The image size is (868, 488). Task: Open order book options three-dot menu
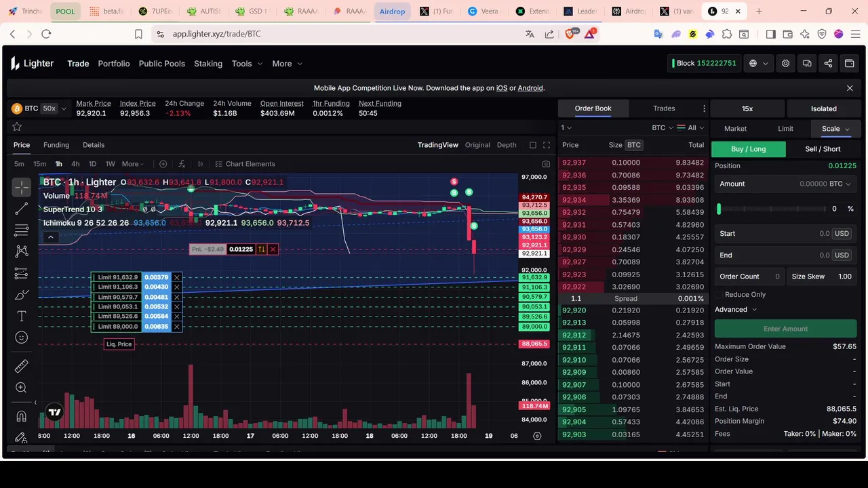(x=704, y=108)
